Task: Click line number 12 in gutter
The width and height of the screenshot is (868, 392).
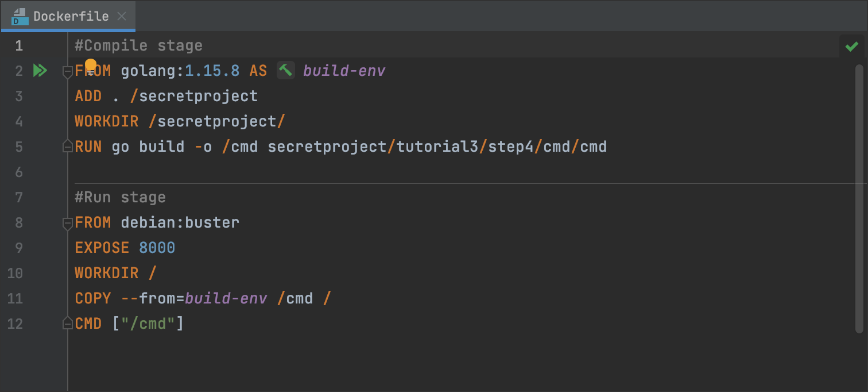Action: pos(15,324)
